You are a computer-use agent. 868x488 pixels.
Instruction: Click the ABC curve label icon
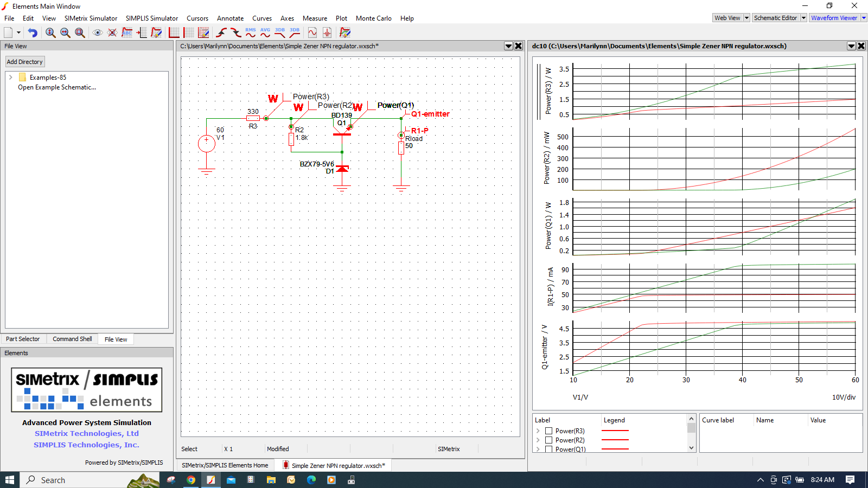(x=127, y=33)
